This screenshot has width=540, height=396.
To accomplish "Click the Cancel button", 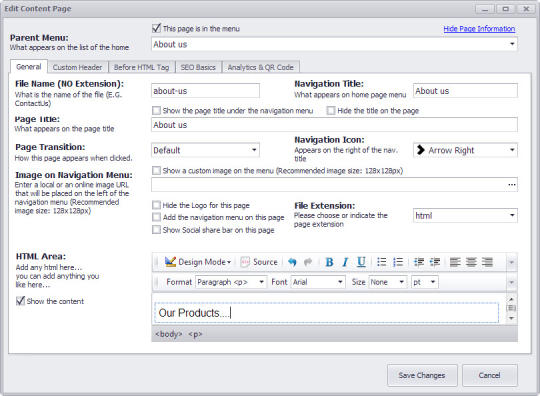I will tap(489, 375).
